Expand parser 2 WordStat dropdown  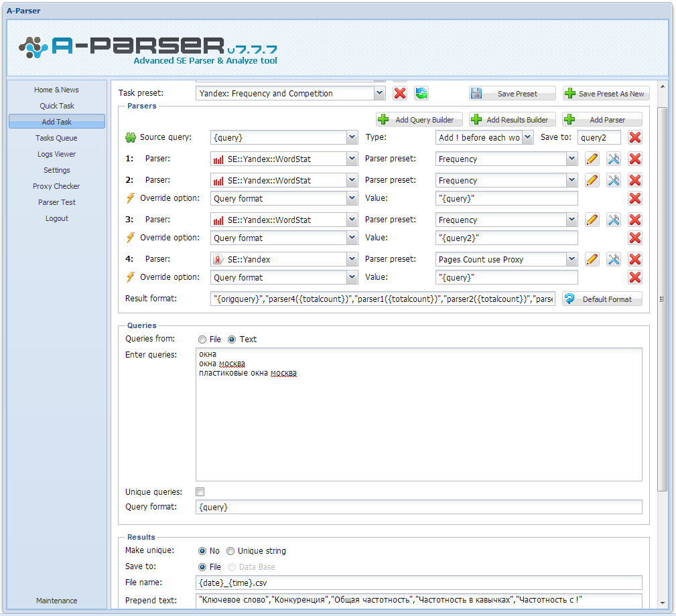(x=352, y=180)
